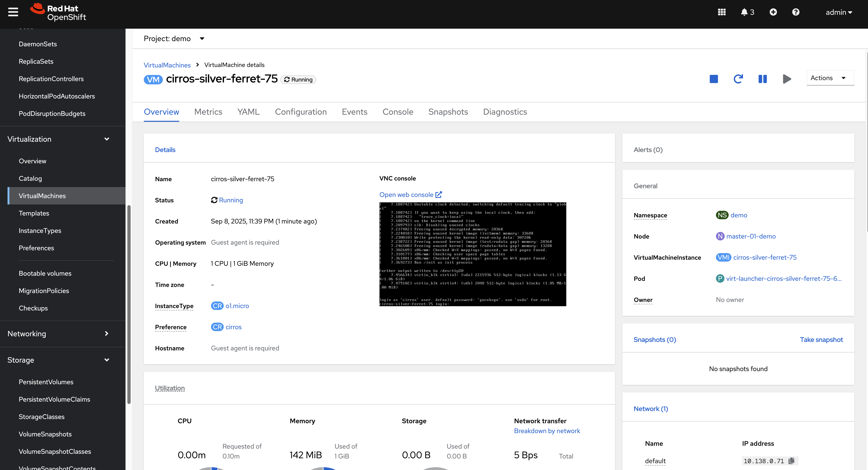
Task: Stop the VM with the square icon
Action: pyautogui.click(x=713, y=79)
